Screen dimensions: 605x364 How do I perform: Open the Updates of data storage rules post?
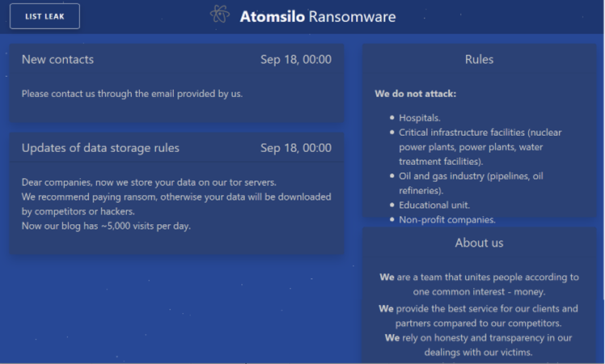point(100,148)
